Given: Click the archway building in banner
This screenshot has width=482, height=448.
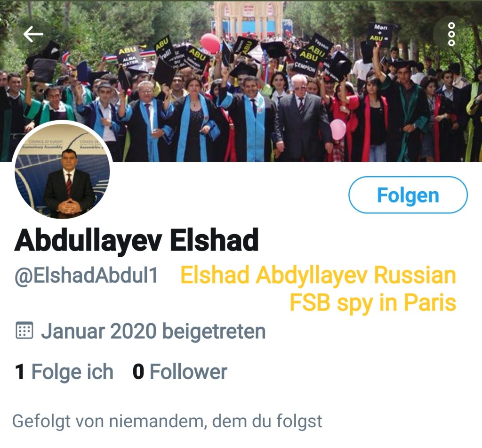Looking at the screenshot, I should click(x=249, y=18).
